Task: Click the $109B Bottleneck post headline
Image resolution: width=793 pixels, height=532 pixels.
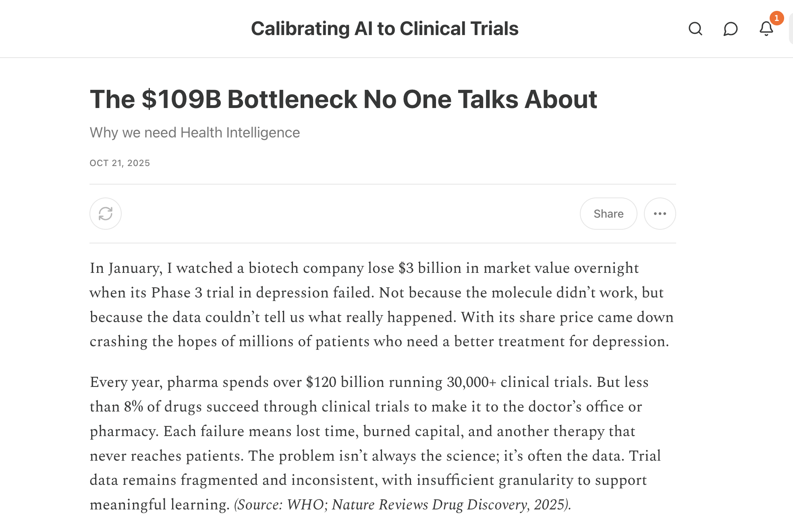Action: (x=343, y=99)
